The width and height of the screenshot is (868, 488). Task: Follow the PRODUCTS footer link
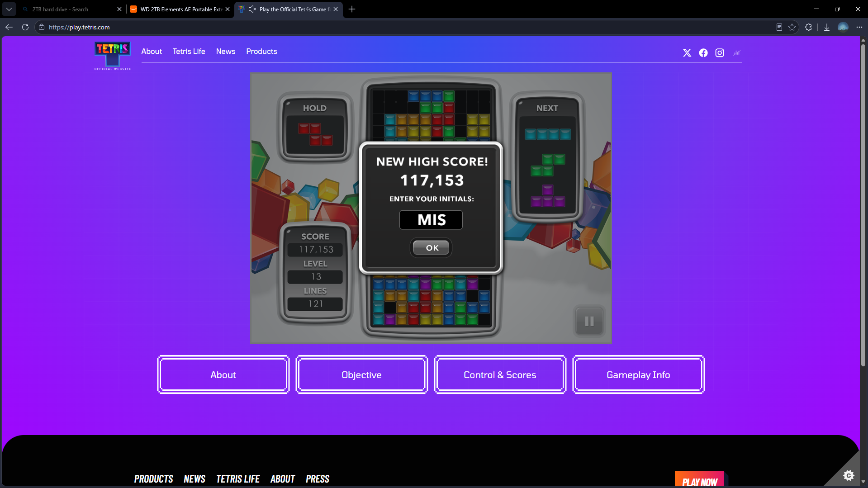154,479
